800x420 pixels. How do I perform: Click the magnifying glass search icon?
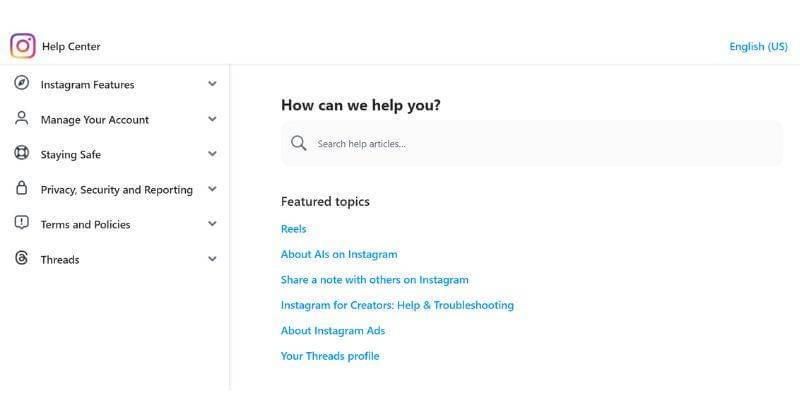[x=298, y=144]
